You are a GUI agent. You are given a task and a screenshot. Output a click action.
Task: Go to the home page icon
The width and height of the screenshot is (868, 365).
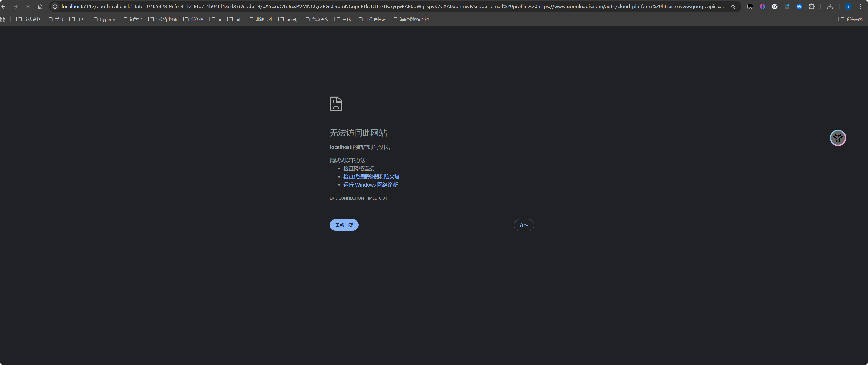(x=40, y=6)
